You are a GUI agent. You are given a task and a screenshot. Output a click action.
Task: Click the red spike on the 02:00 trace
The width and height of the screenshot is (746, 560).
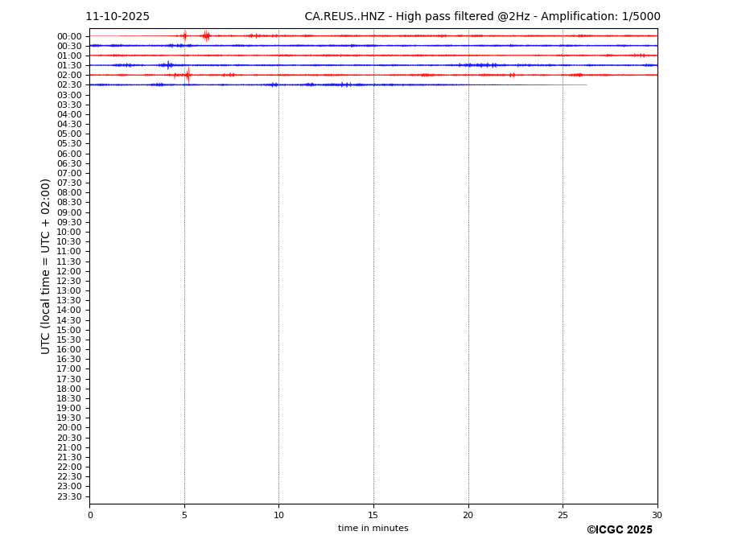click(x=188, y=75)
